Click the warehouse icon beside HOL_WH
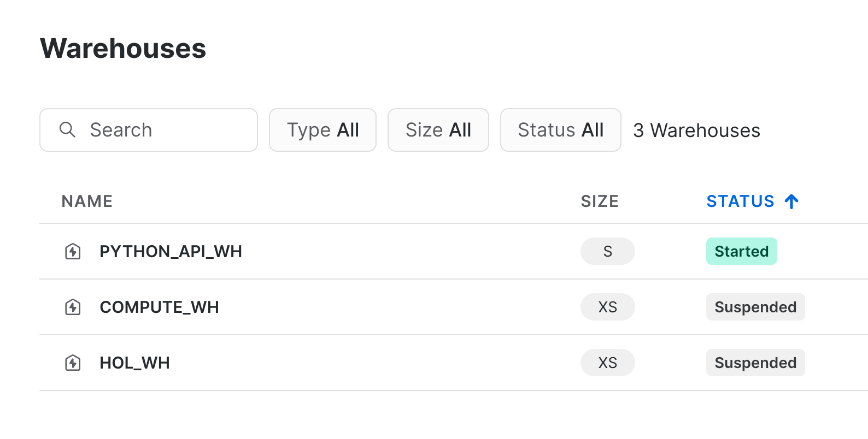Viewport: 868px width, 439px height. 73,363
